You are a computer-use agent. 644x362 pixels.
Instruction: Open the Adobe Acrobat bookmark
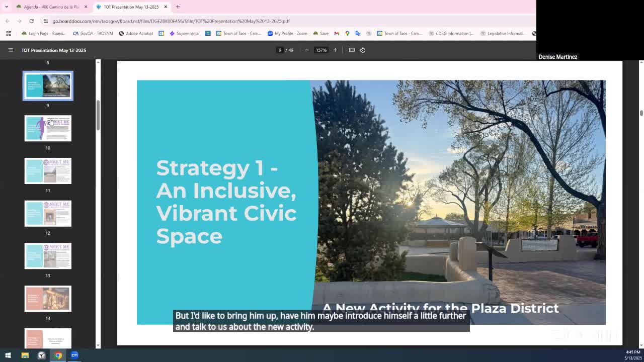tap(136, 33)
